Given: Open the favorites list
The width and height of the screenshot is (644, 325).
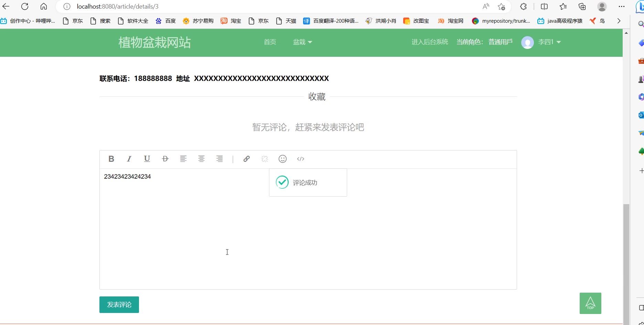Looking at the screenshot, I should [563, 7].
